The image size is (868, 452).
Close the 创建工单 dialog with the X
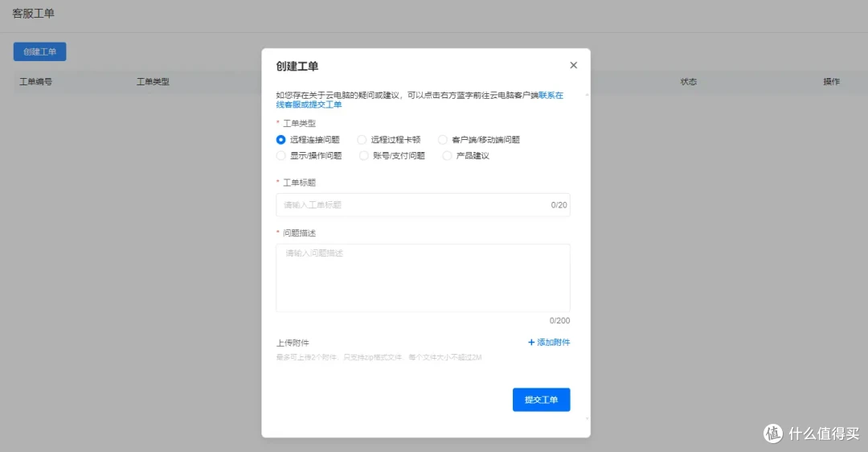coord(574,65)
